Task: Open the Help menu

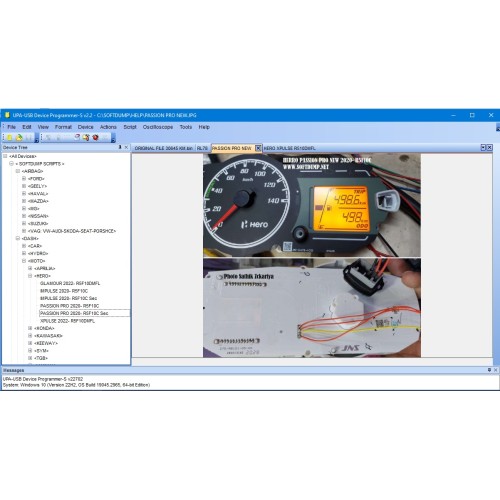Action: [x=204, y=127]
